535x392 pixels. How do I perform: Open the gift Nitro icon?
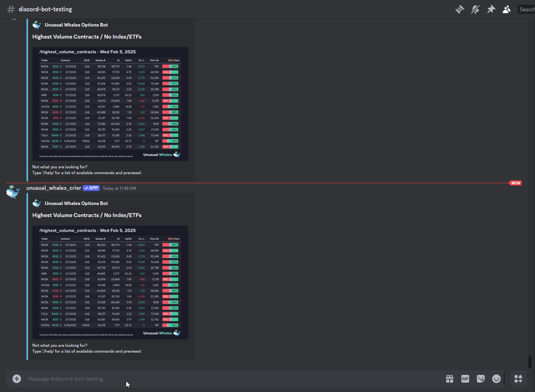450,379
